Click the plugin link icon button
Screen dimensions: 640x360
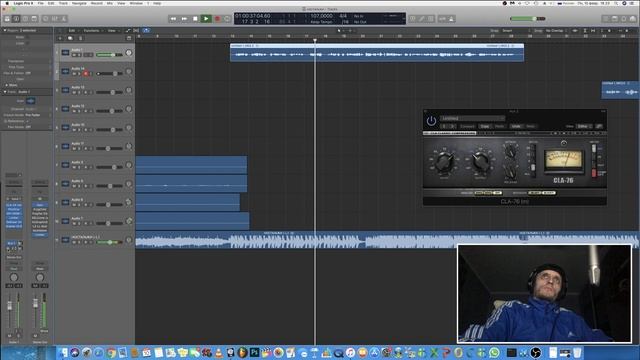tap(599, 127)
